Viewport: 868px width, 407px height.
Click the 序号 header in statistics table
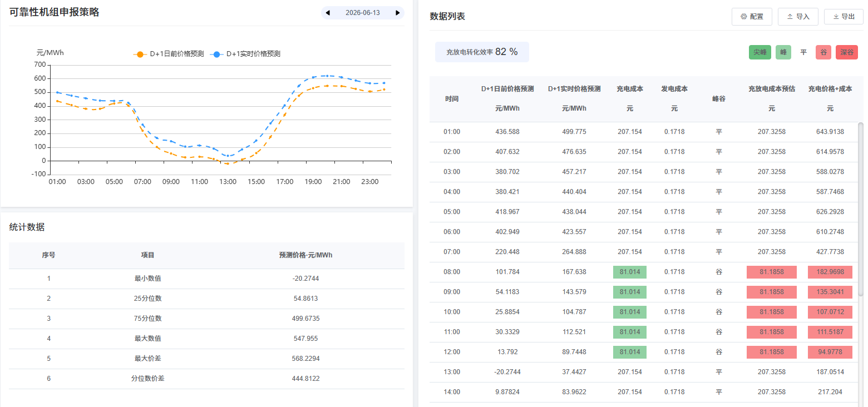click(x=48, y=255)
